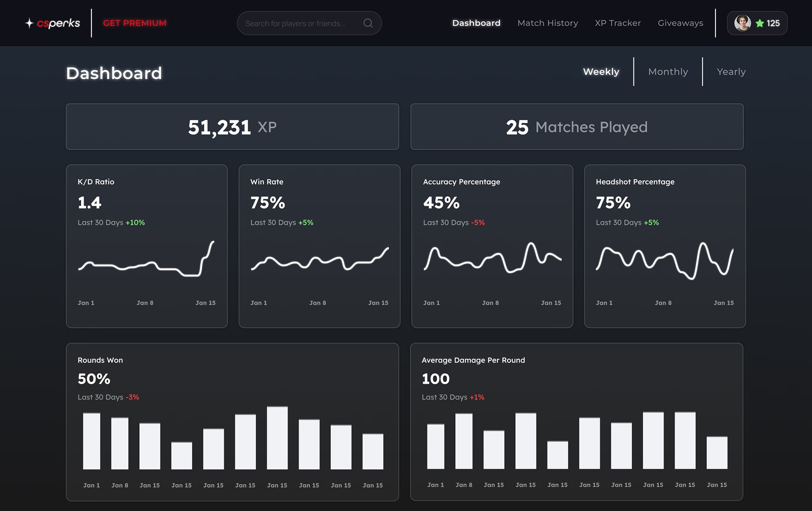This screenshot has width=812, height=511.
Task: Click the search magnifier icon
Action: (x=368, y=23)
